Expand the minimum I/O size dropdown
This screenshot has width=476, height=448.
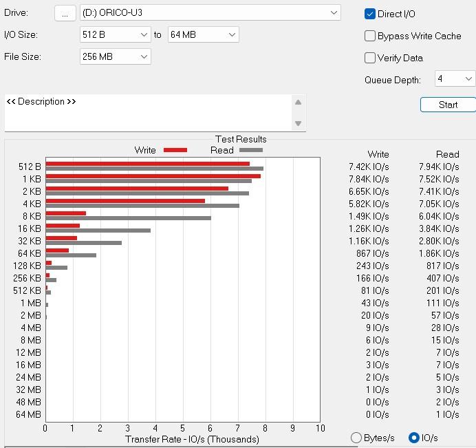115,34
